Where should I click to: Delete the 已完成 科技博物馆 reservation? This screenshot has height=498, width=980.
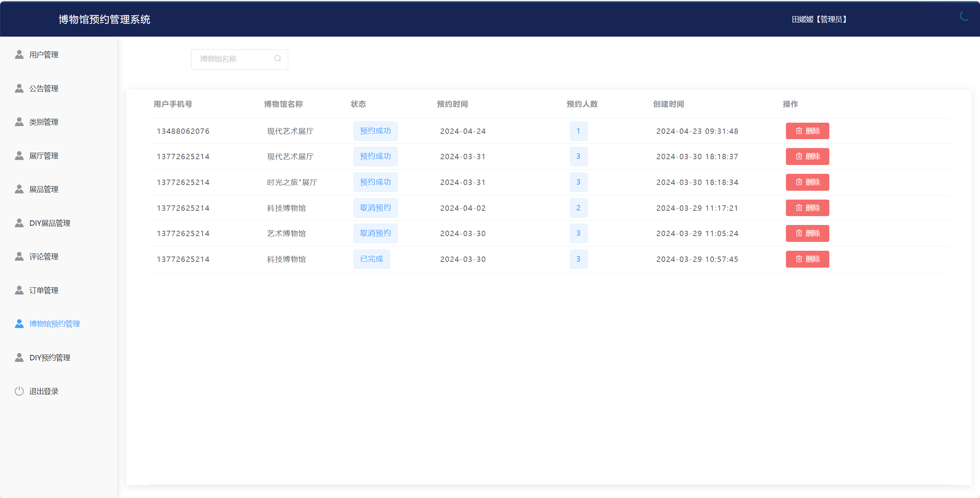click(807, 259)
